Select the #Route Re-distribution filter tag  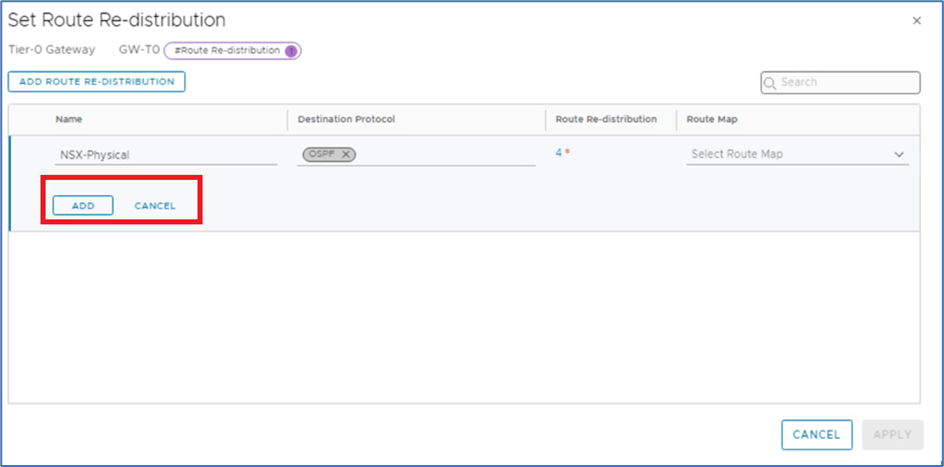pyautogui.click(x=226, y=51)
